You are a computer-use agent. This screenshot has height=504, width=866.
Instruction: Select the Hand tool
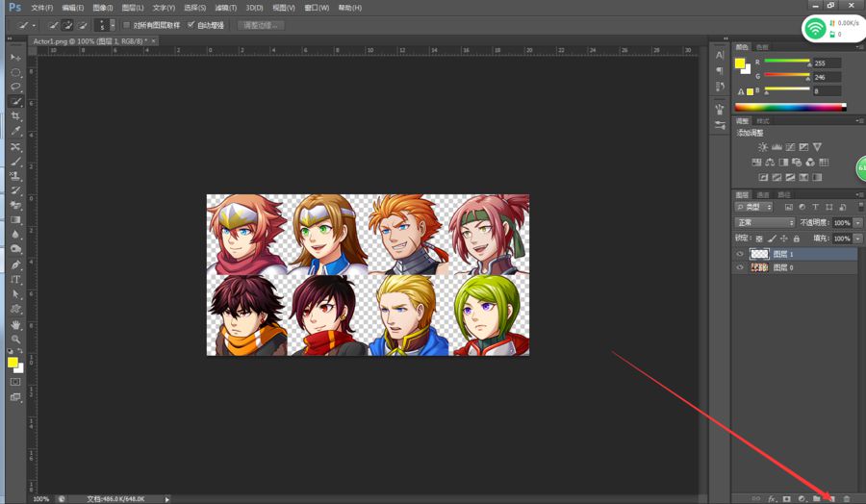[x=15, y=324]
